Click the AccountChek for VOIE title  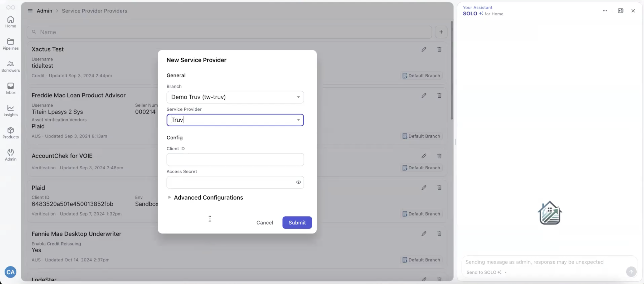(x=62, y=156)
